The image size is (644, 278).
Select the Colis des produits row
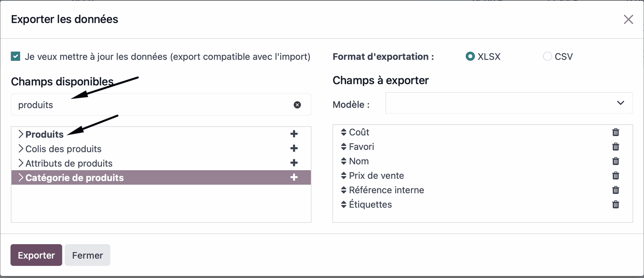(x=64, y=148)
